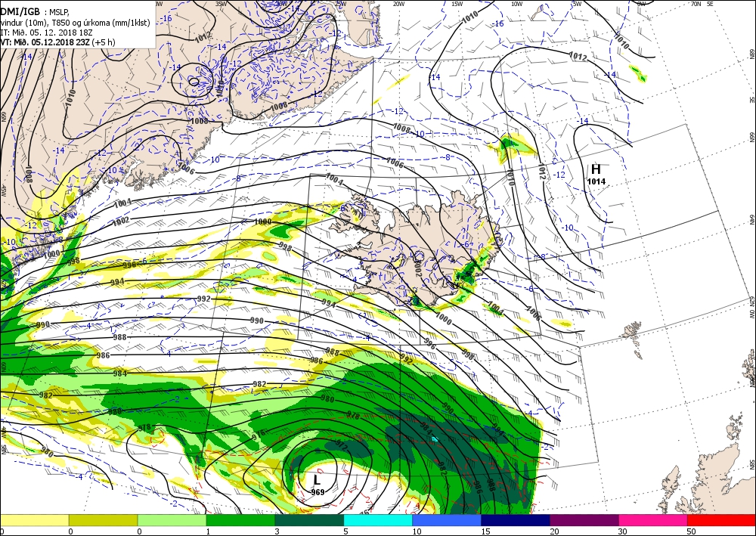This screenshot has width=756, height=536.
Task: Click the legend value '30' below color bar
Action: 622,531
